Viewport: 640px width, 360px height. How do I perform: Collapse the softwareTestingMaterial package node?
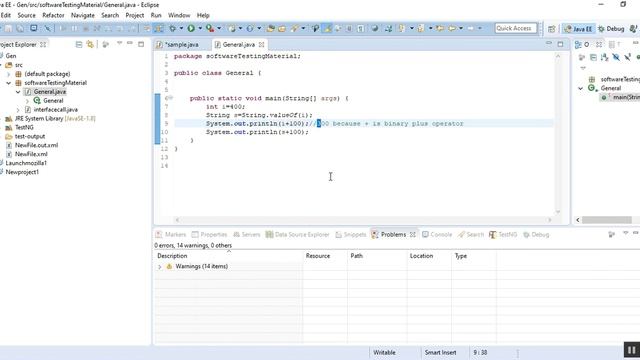coord(9,83)
